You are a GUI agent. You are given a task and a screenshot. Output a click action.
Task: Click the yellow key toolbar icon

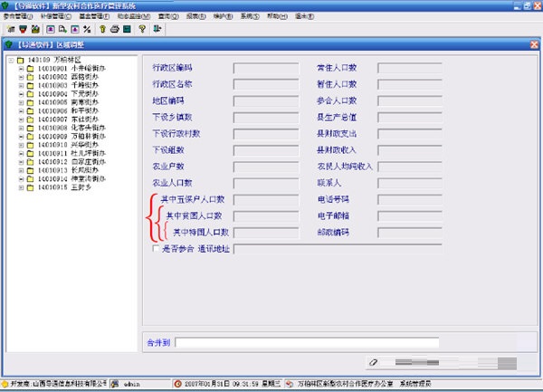pyautogui.click(x=102, y=30)
